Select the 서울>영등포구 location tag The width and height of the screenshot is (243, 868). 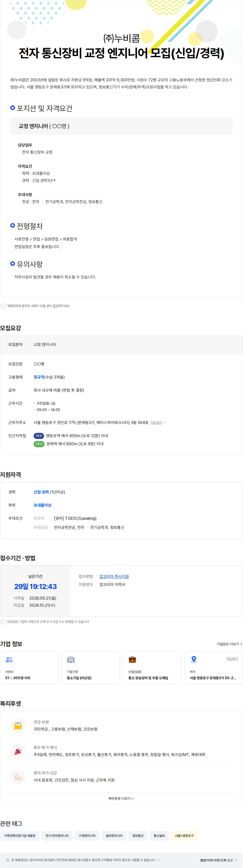(184, 836)
